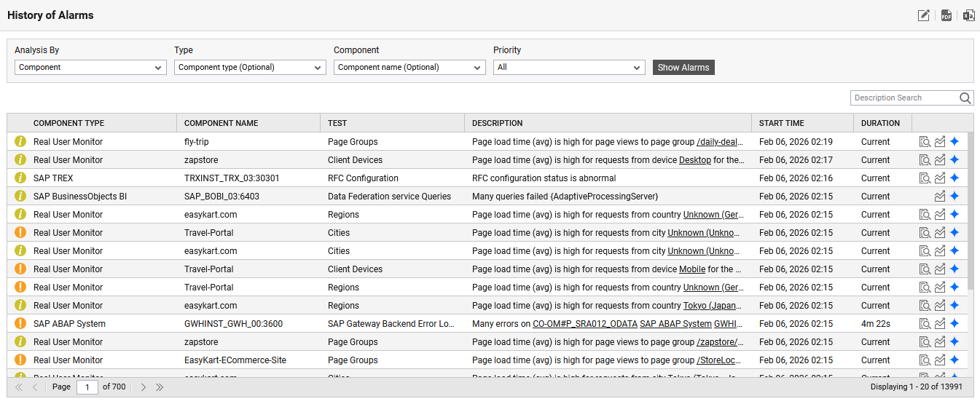Image resolution: width=980 pixels, height=404 pixels.
Task: Click the page number input field
Action: coord(87,387)
